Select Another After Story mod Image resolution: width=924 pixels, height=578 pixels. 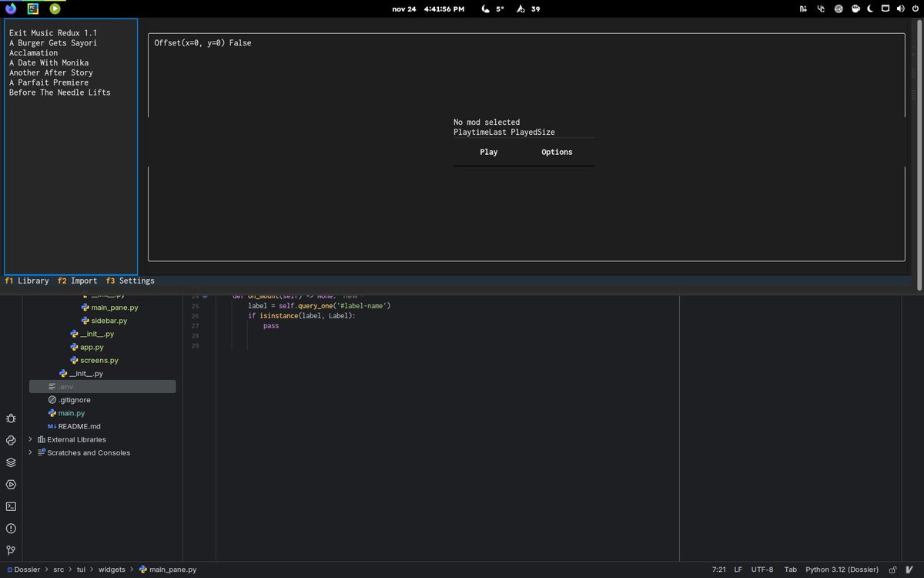click(x=51, y=72)
